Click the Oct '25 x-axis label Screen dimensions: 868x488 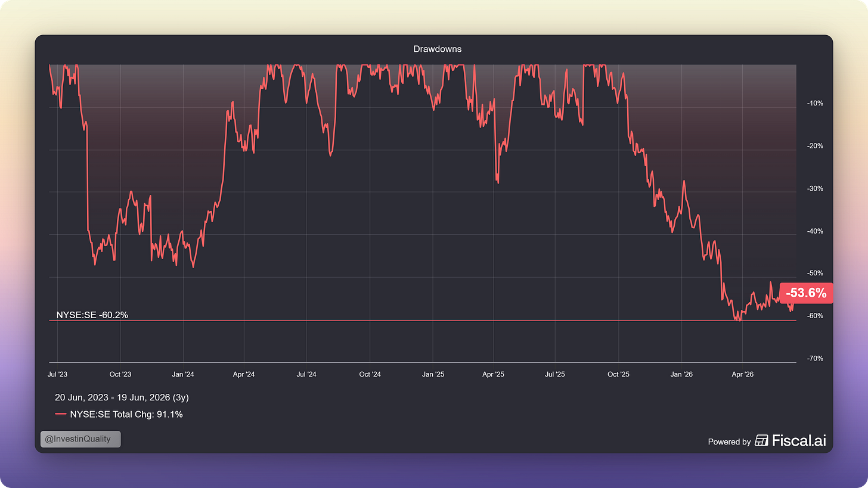(x=618, y=374)
